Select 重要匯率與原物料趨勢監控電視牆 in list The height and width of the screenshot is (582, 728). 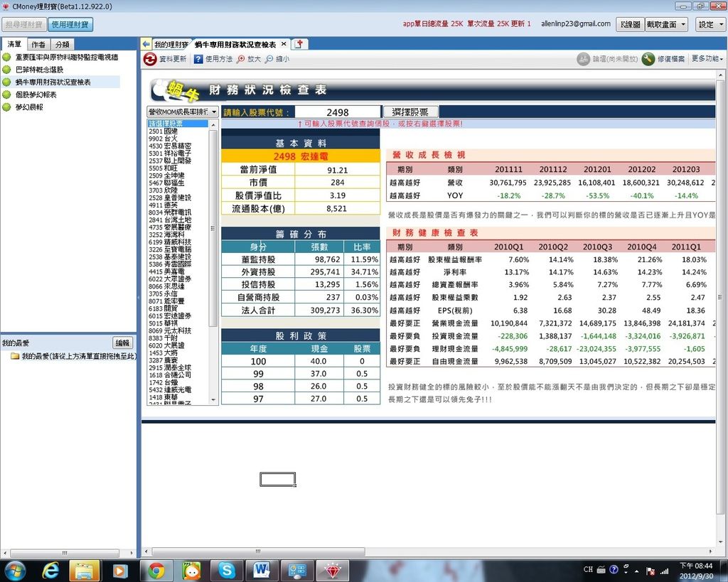click(x=66, y=57)
